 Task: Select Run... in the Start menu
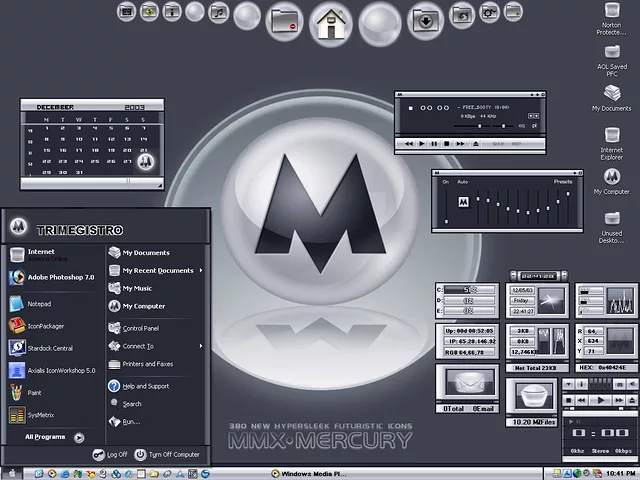tap(131, 422)
